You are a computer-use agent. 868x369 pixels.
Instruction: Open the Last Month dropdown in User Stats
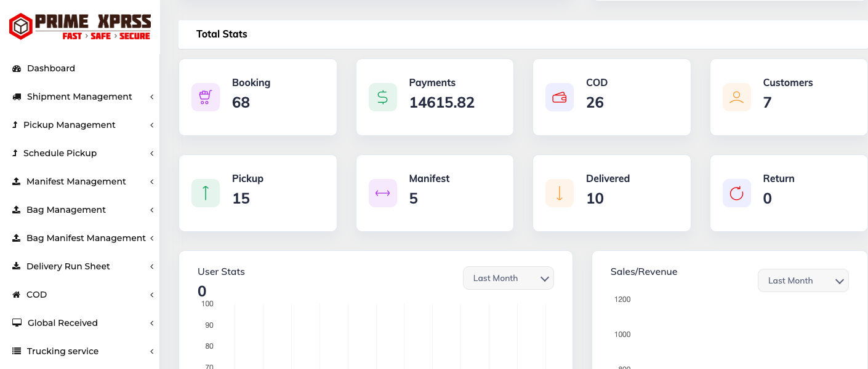click(x=508, y=278)
